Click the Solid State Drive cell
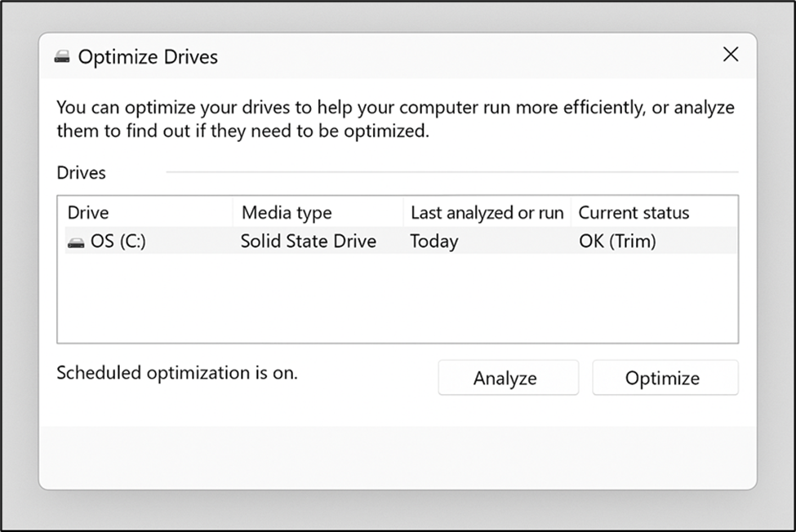Screen dimensions: 796x532 point(309,241)
